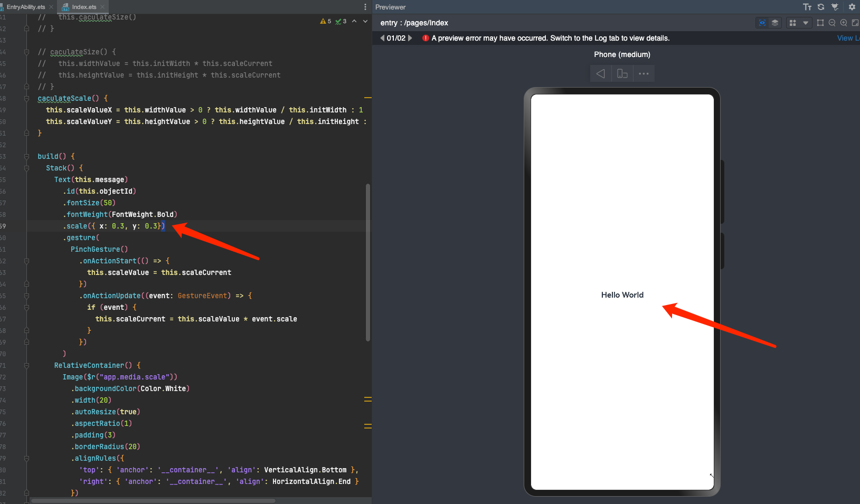Viewport: 860px width, 504px height.
Task: Zoom in the preview
Action: tap(844, 23)
